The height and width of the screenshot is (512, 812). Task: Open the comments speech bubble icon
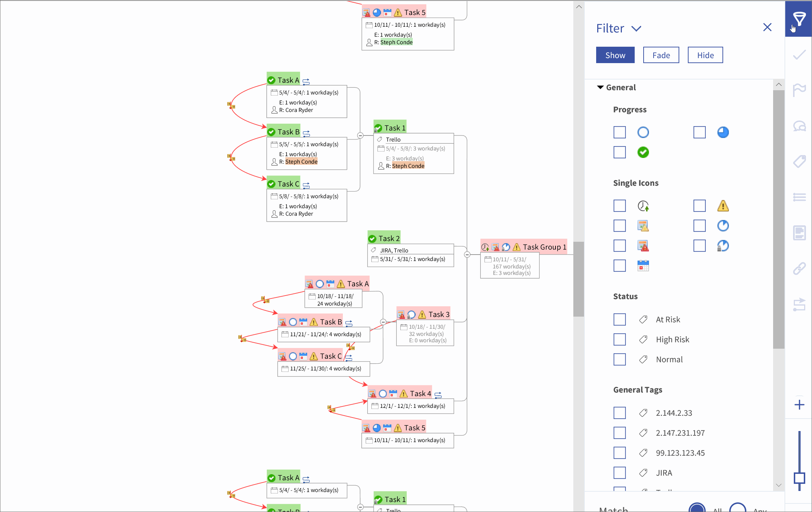799,126
